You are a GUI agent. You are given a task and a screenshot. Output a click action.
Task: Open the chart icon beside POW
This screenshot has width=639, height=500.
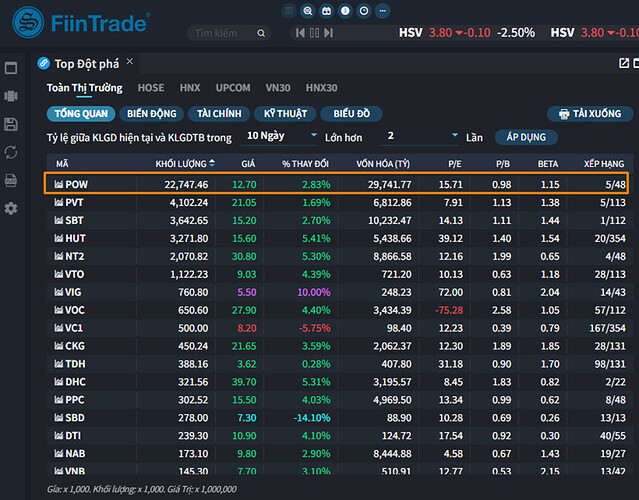pyautogui.click(x=59, y=185)
